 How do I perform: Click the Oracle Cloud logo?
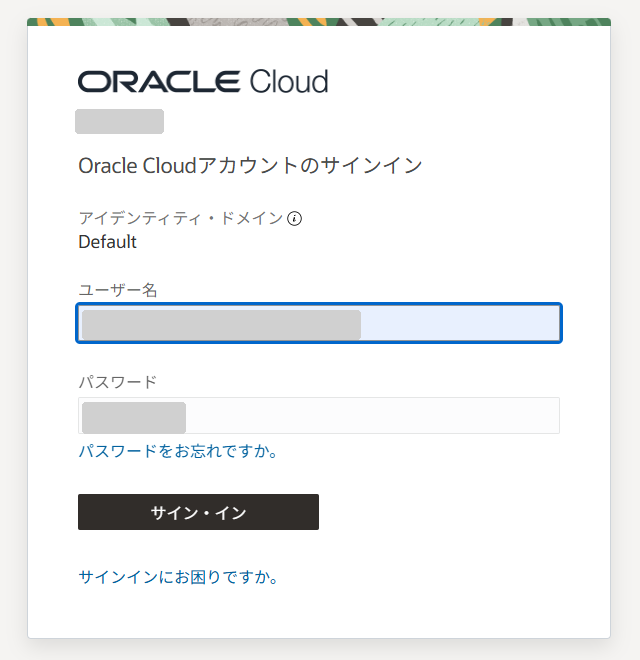[x=203, y=81]
